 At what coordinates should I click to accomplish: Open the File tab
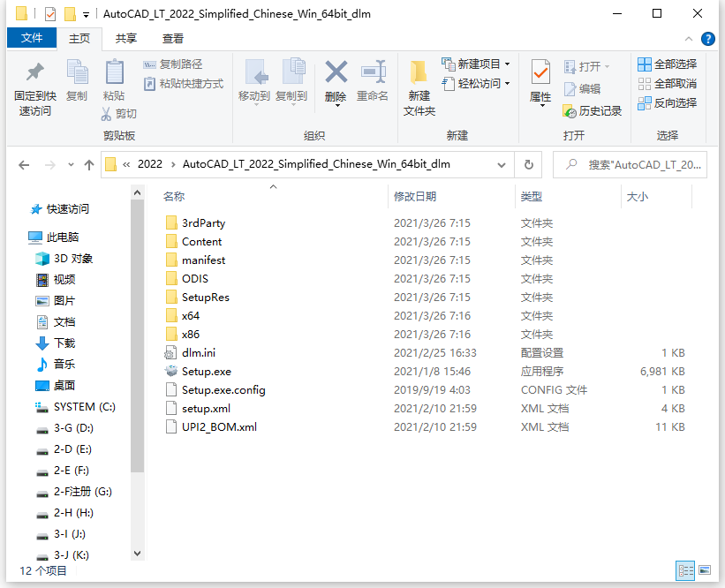click(32, 38)
